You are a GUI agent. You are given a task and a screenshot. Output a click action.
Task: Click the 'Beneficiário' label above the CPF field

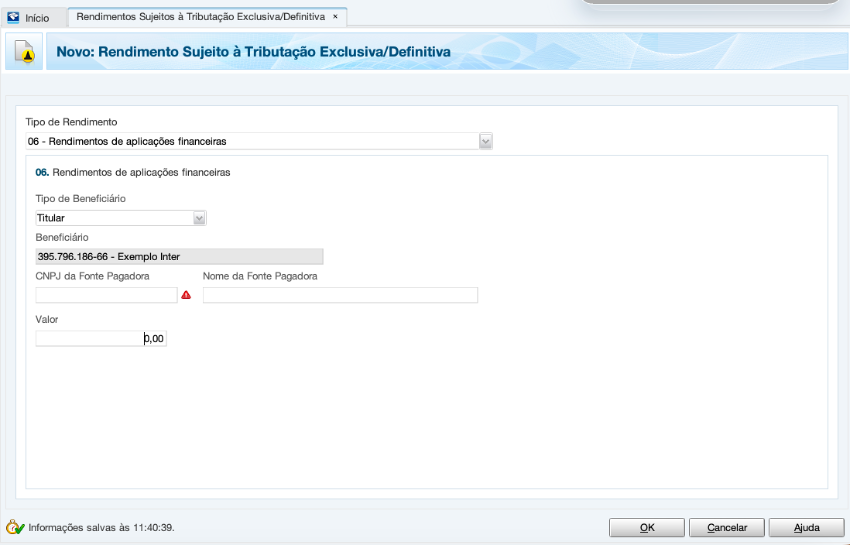pyautogui.click(x=62, y=237)
